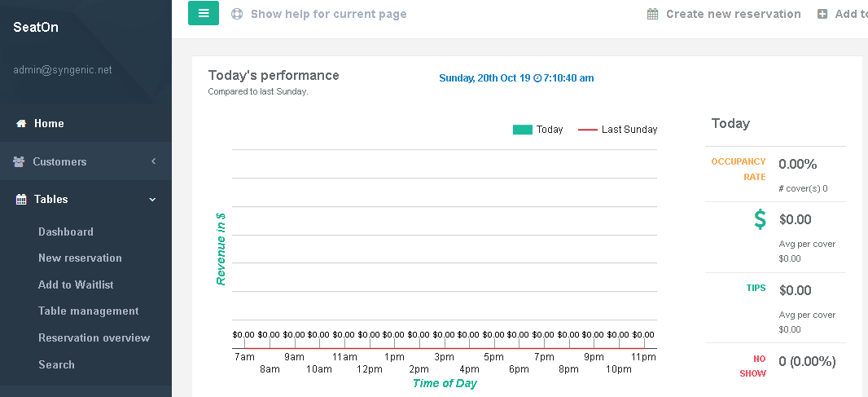Click the life-ring help icon in top bar
Screen dimensions: 868x397
pos(237,14)
